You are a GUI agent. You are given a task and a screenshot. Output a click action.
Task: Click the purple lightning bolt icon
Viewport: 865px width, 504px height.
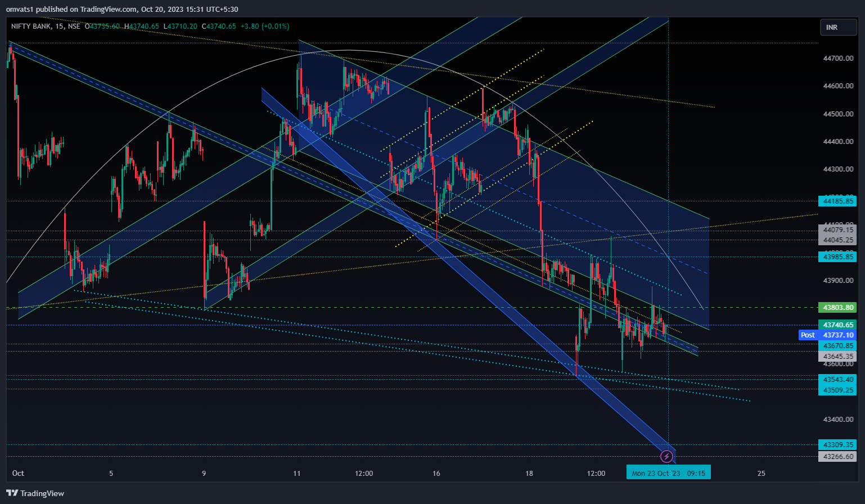[666, 456]
